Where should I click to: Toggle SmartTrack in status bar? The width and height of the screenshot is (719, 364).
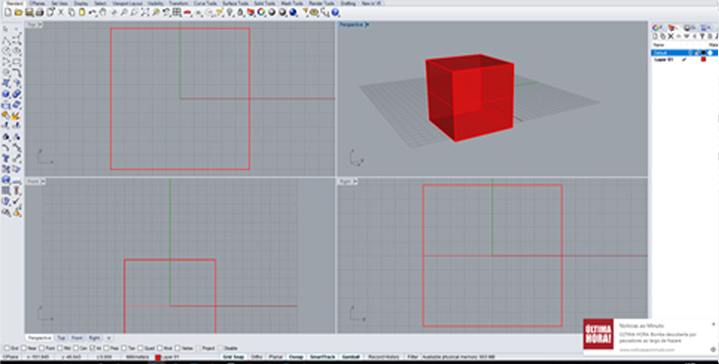click(x=322, y=357)
